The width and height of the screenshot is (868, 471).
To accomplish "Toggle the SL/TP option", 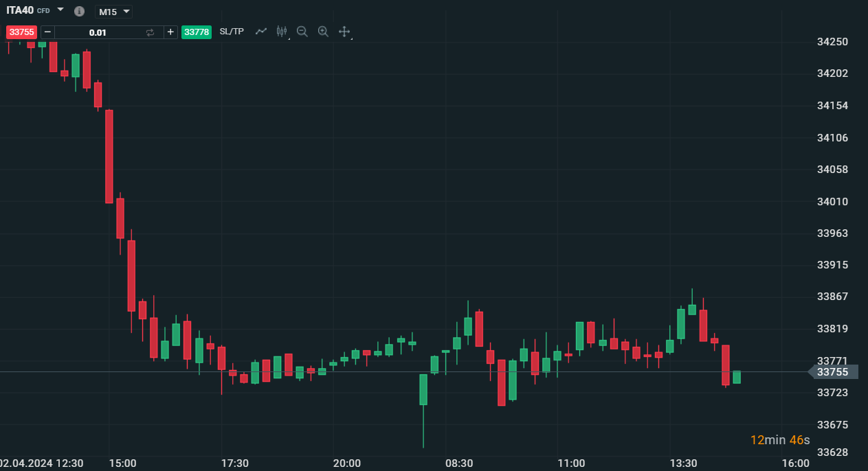I will [232, 32].
